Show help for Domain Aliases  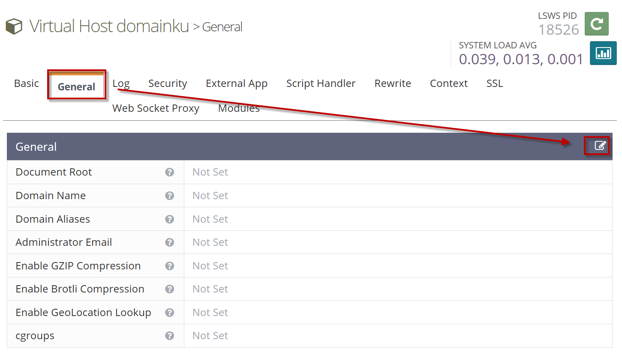(170, 219)
